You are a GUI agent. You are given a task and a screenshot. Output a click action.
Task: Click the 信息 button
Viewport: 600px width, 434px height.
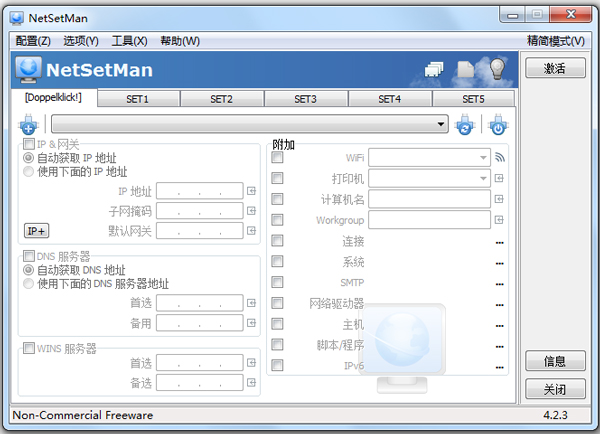pos(555,361)
